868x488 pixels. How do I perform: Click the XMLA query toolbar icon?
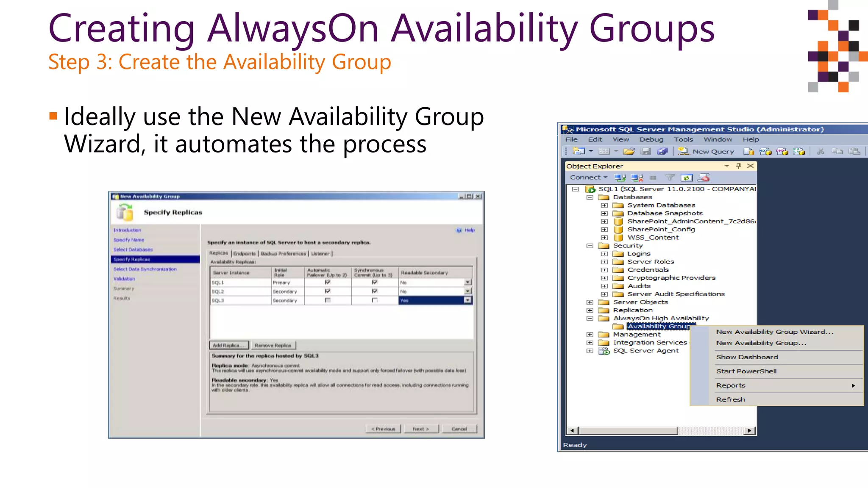click(x=799, y=151)
